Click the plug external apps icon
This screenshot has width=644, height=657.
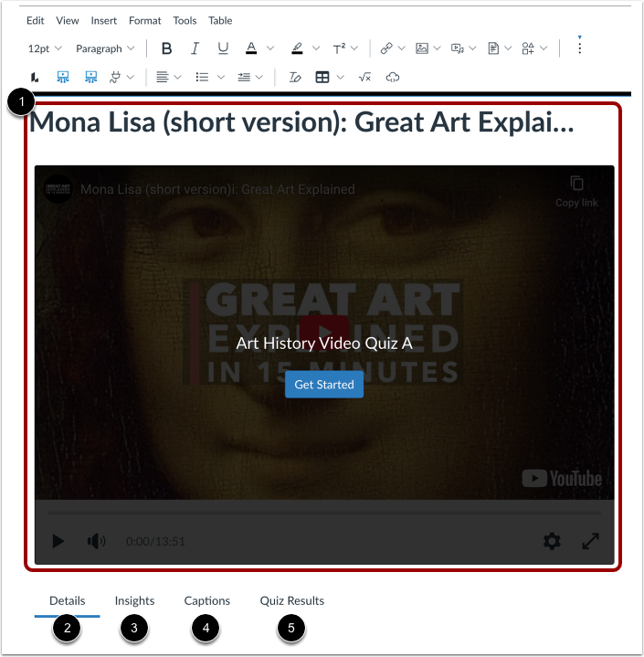(115, 77)
